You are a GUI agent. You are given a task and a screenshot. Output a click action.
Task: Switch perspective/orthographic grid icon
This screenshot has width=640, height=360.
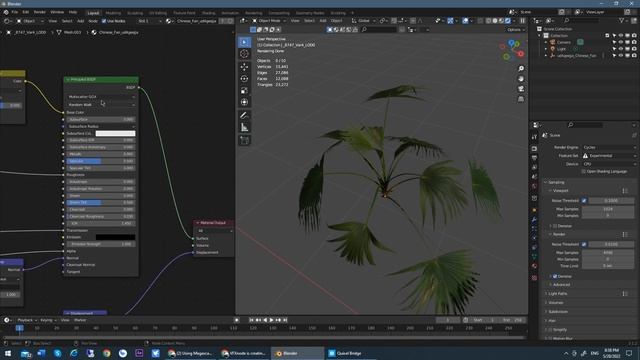[521, 99]
